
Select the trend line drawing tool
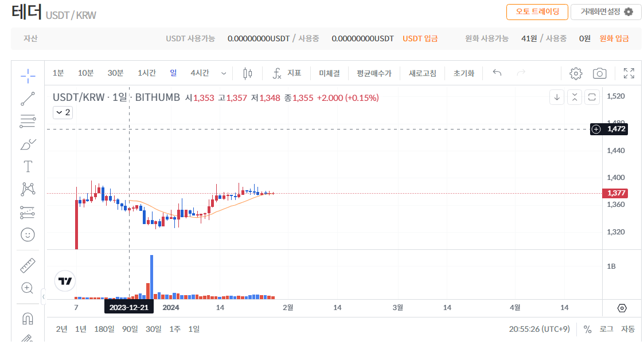click(28, 99)
